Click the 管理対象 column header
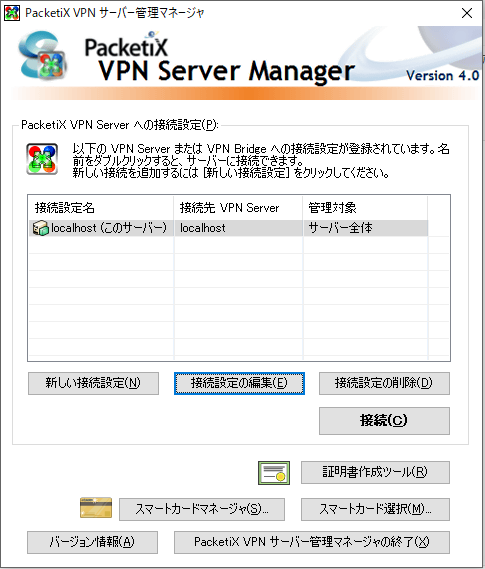Viewport: 485px width, 569px height. [x=365, y=208]
